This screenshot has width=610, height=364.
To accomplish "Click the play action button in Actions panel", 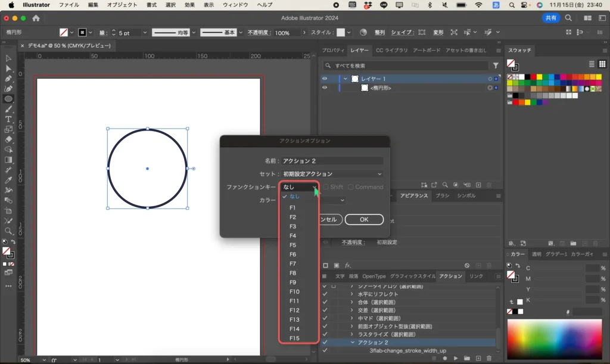I will click(455, 358).
